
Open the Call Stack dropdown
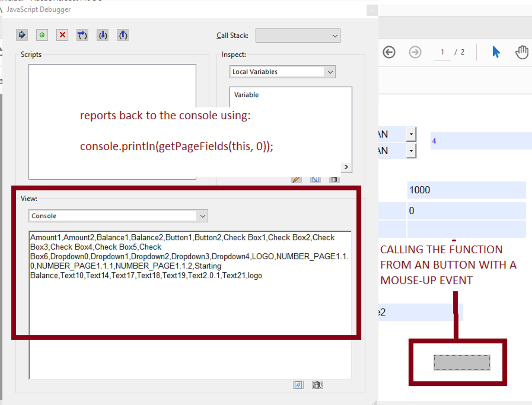click(x=298, y=36)
